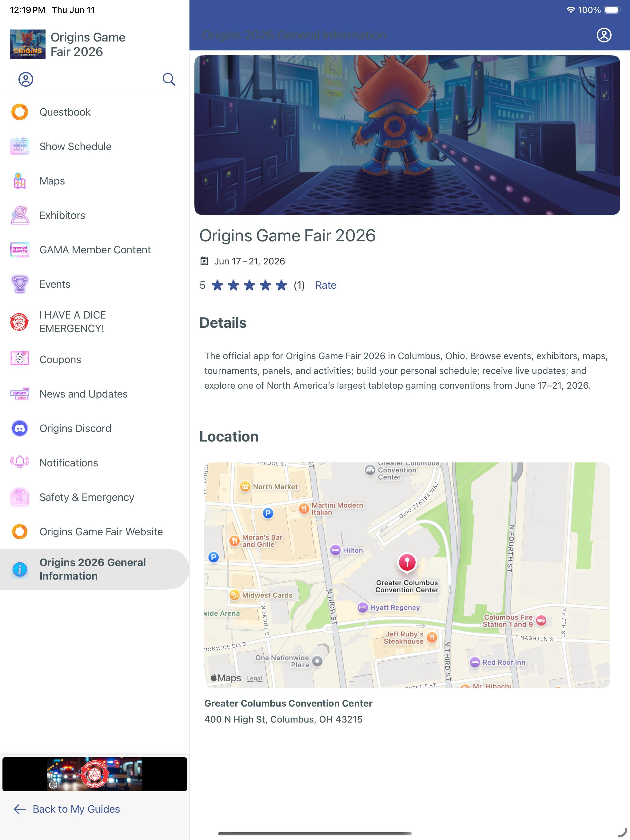
Task: Select the Red Roof Inn hotel pin
Action: click(x=475, y=662)
